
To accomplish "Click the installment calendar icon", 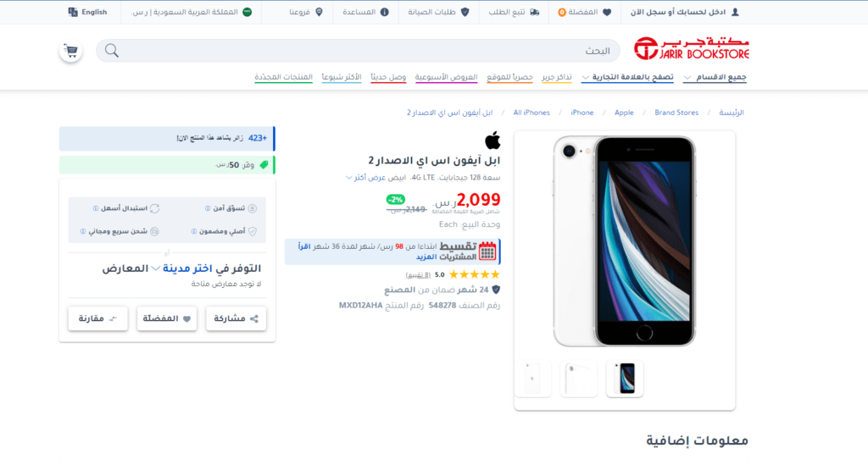I will [487, 251].
